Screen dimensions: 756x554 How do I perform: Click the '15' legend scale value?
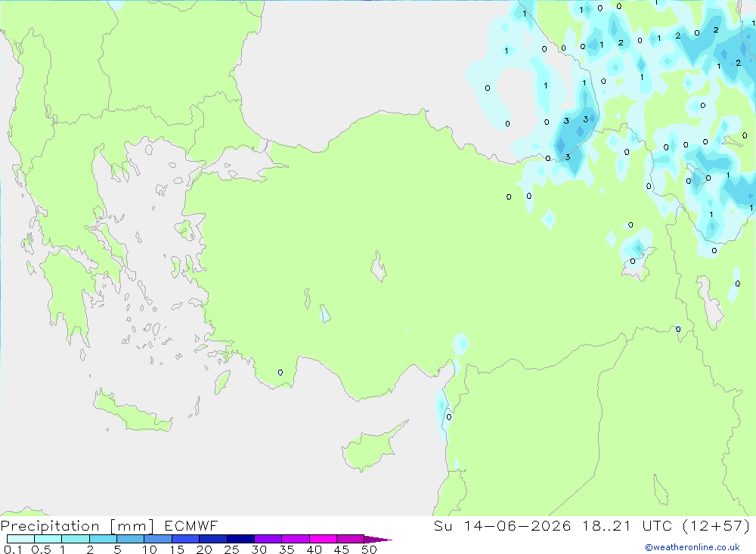click(177, 549)
